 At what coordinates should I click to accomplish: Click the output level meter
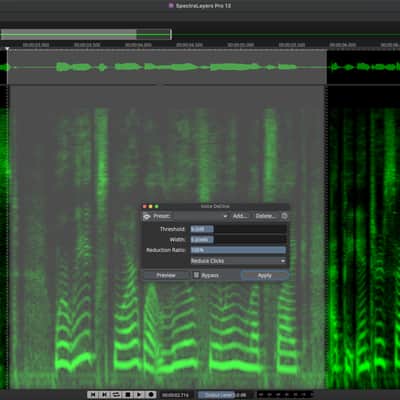(285, 395)
